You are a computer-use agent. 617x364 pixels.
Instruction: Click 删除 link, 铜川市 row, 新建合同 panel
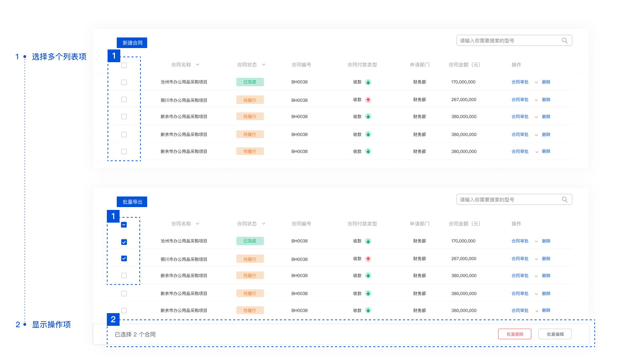coord(546,100)
